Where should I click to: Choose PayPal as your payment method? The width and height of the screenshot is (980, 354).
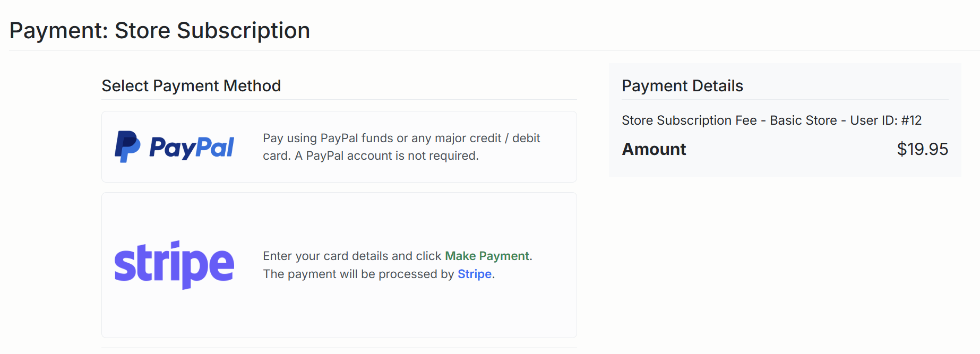[339, 146]
